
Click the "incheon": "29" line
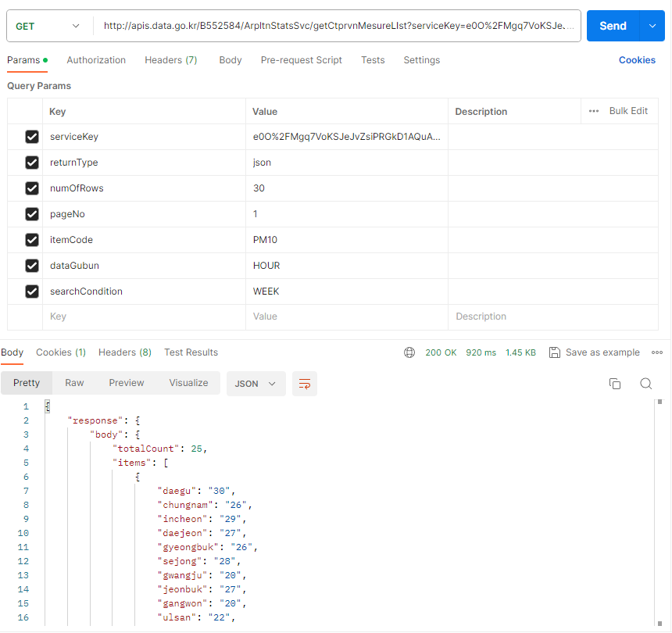(x=202, y=519)
